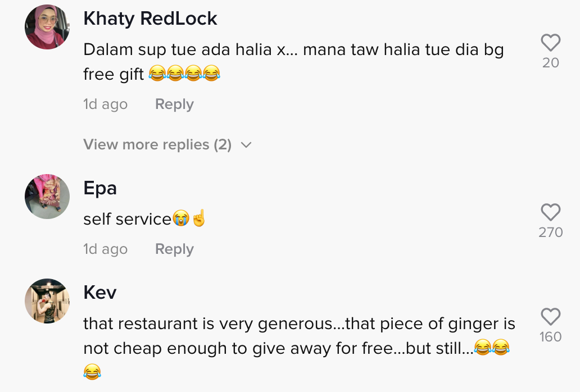Open Epa's profile avatar
Image resolution: width=580 pixels, height=392 pixels.
coord(47,196)
